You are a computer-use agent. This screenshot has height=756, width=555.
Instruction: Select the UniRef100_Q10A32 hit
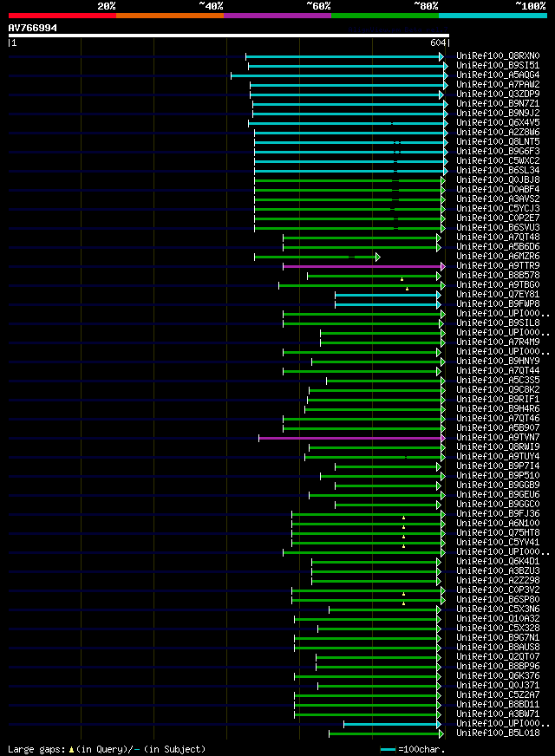tap(498, 619)
